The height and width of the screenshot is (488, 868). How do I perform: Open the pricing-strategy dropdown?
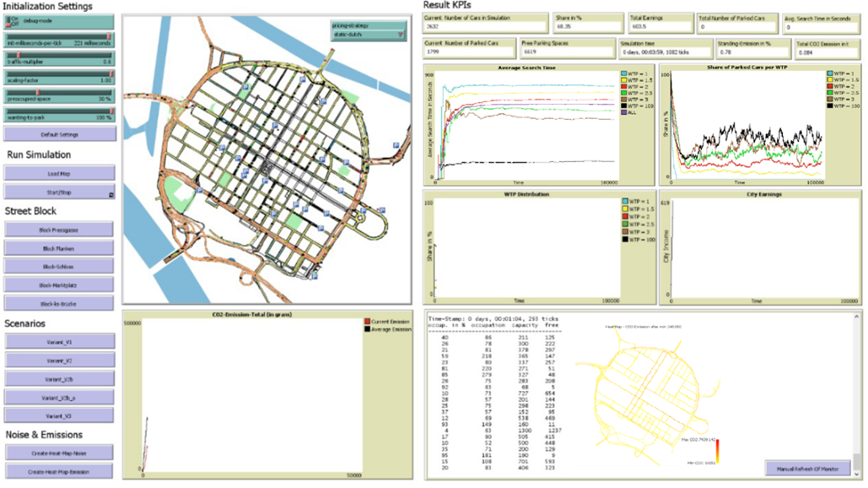pyautogui.click(x=369, y=35)
